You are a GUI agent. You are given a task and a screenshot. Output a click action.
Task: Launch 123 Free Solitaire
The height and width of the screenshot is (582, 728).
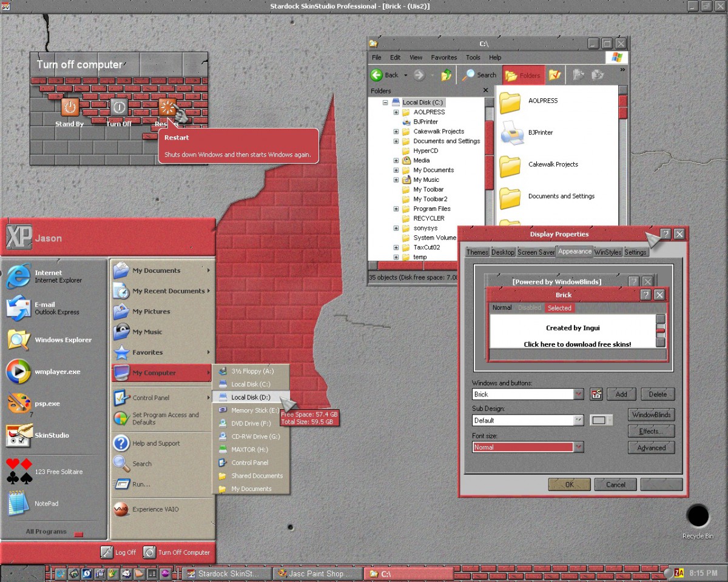18,472
